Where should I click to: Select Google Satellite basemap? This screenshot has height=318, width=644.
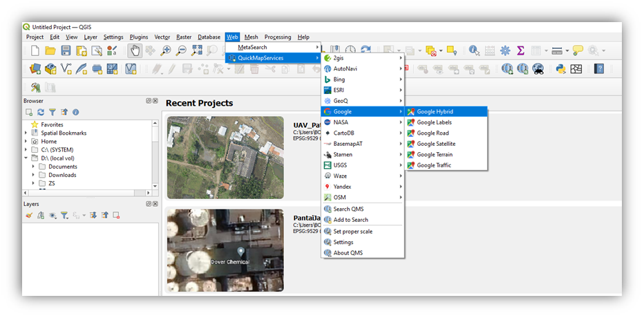click(x=446, y=144)
